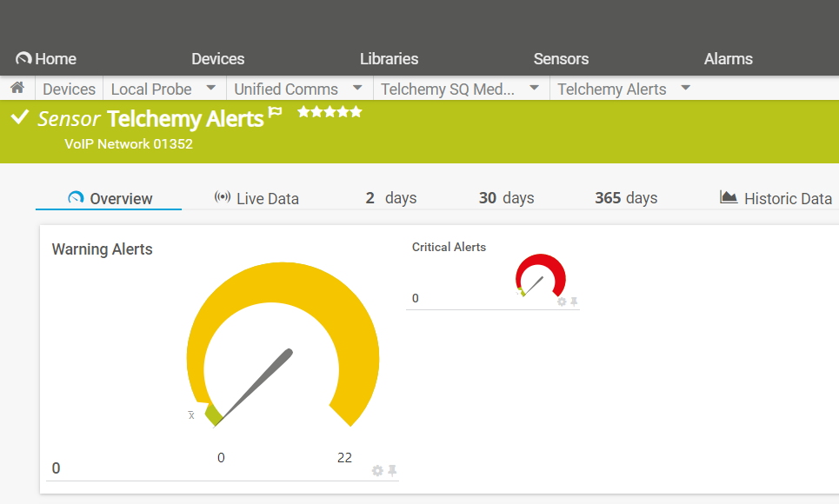Show the 30 days tab

(506, 198)
